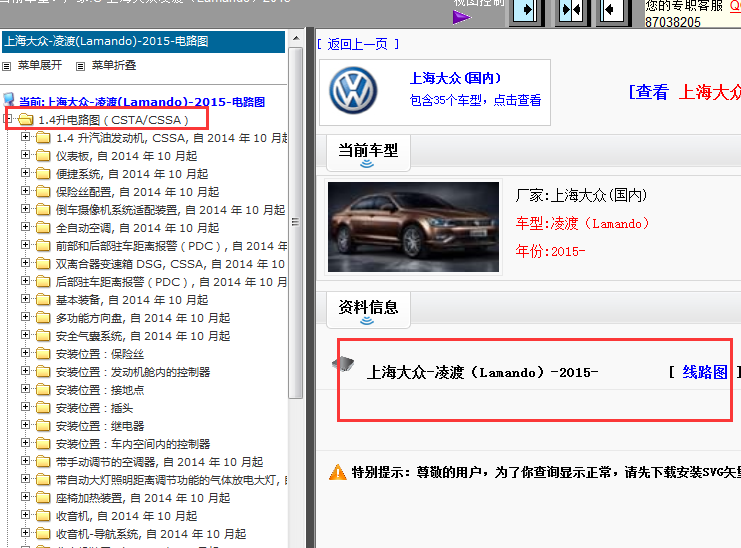Click the folder icon for 便捷系统
The height and width of the screenshot is (548, 741).
coord(43,173)
